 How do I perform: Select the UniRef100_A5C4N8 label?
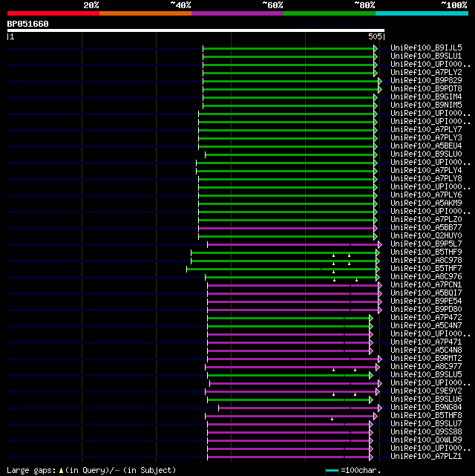point(426,350)
